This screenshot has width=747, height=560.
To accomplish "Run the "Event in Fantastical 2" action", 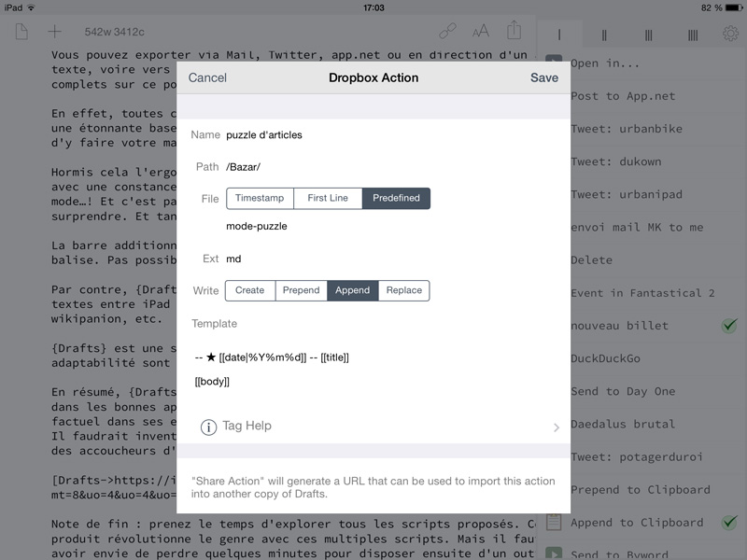I will pos(642,293).
